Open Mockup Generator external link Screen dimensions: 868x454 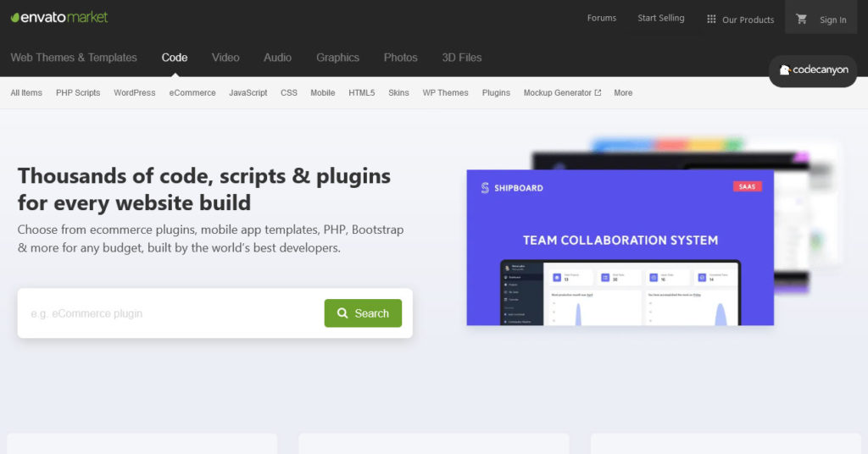(x=562, y=93)
